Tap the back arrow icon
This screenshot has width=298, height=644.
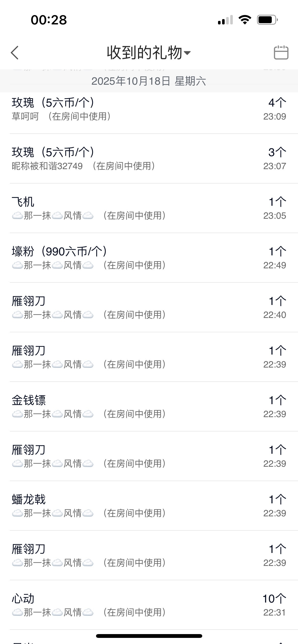[15, 53]
